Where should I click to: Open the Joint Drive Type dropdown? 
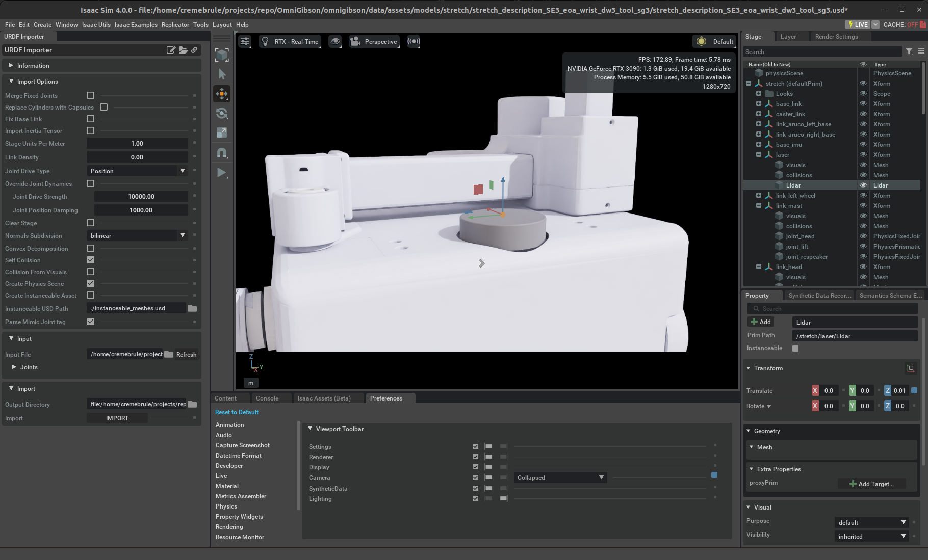click(x=138, y=171)
